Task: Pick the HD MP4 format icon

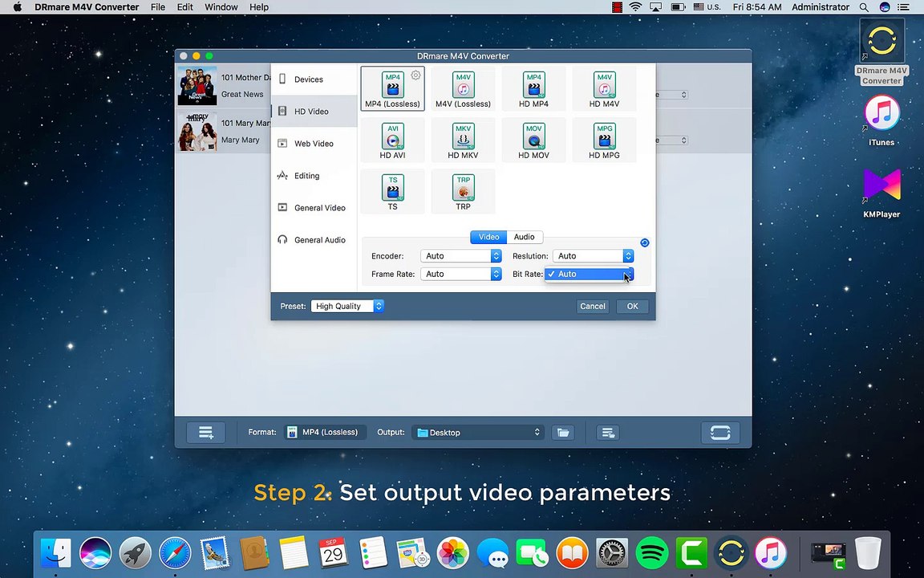Action: pyautogui.click(x=533, y=88)
